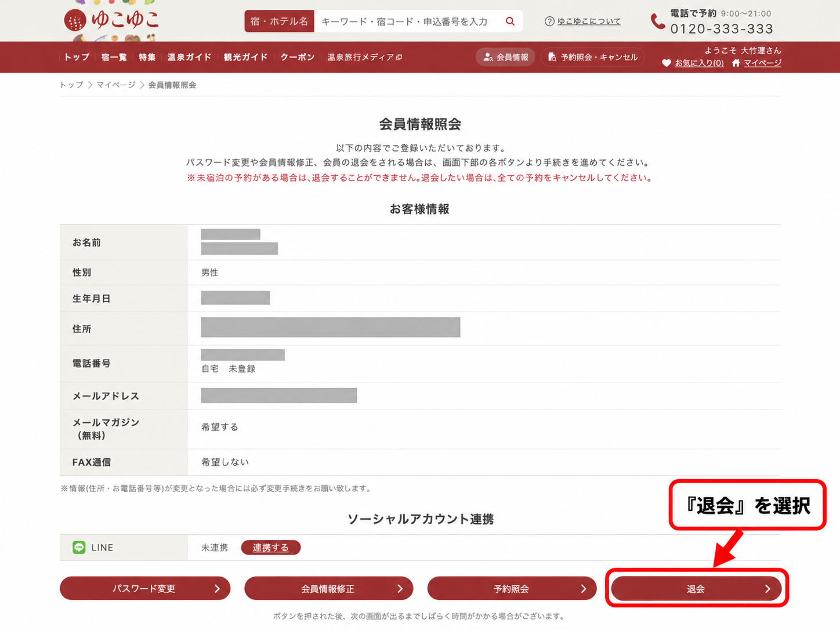840x630 pixels.
Task: Click the 会員情報照会 page heading
Action: coord(420,124)
